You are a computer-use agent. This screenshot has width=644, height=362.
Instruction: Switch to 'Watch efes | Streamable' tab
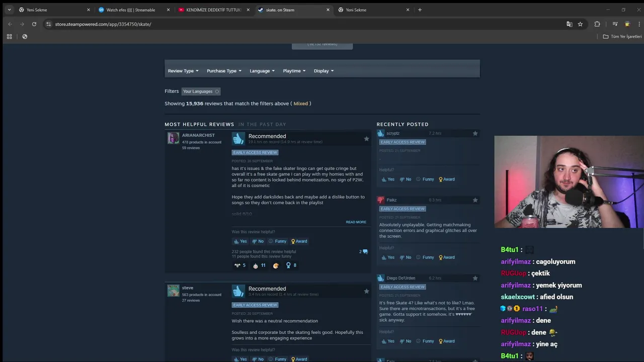[x=130, y=10]
